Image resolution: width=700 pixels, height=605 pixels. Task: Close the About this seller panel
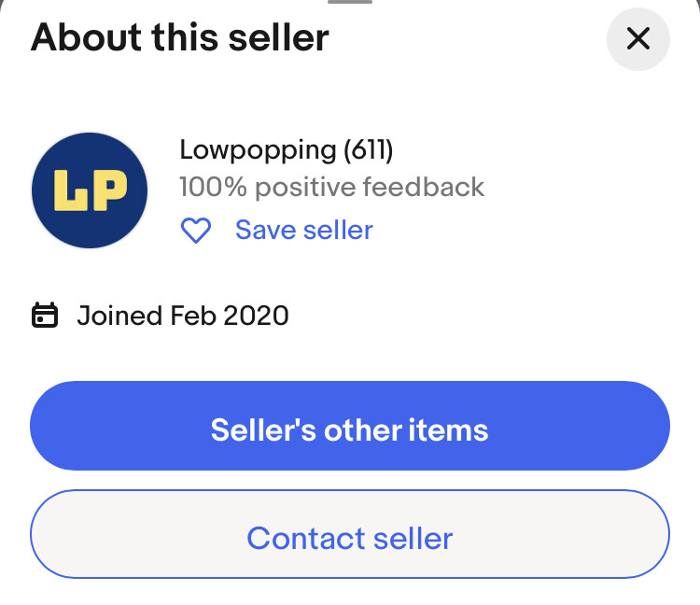tap(638, 39)
